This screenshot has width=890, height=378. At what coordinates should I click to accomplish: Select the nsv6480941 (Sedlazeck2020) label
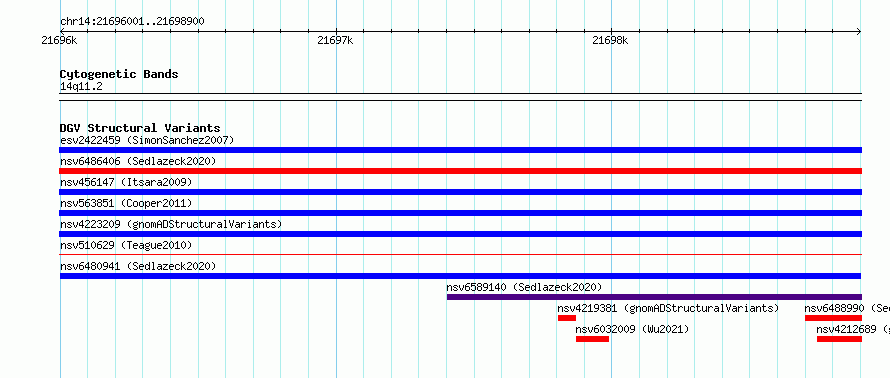pyautogui.click(x=138, y=266)
